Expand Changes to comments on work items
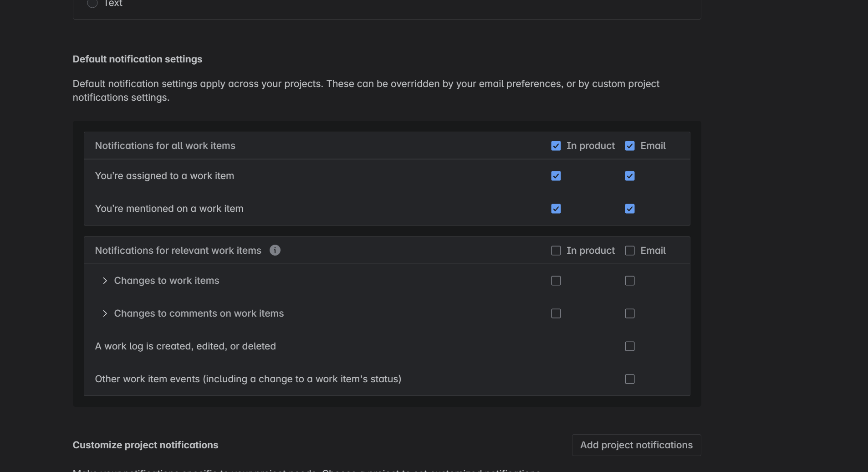 105,313
